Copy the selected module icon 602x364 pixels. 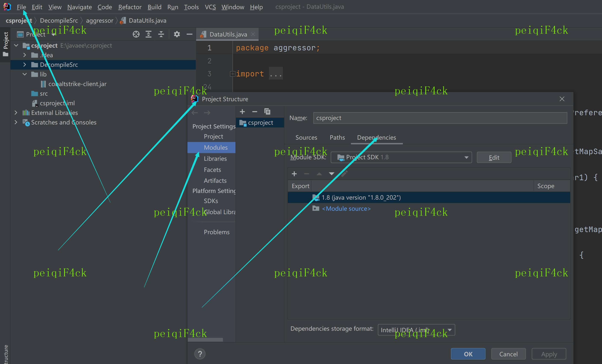coord(267,112)
